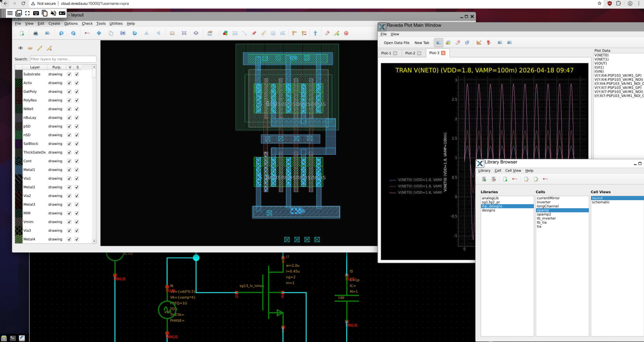The image size is (644, 342).
Task: Click the eraser icon in plot toolbar
Action: [x=458, y=43]
